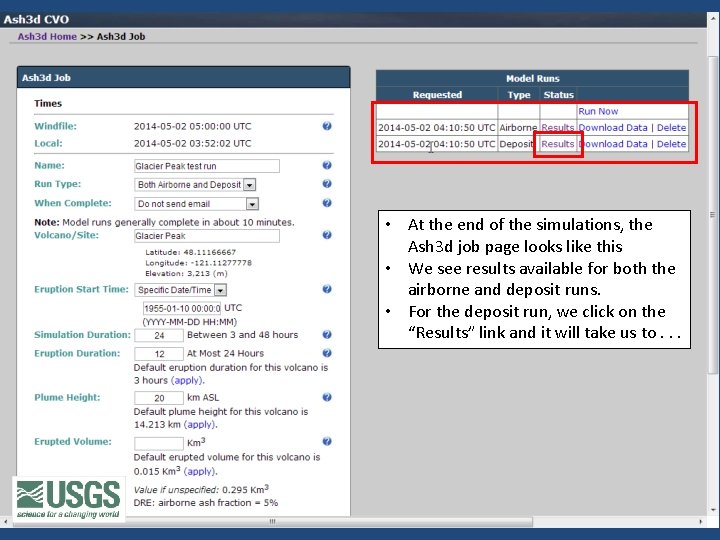Click the Eruption Duration field
The image size is (720, 540).
pos(159,354)
